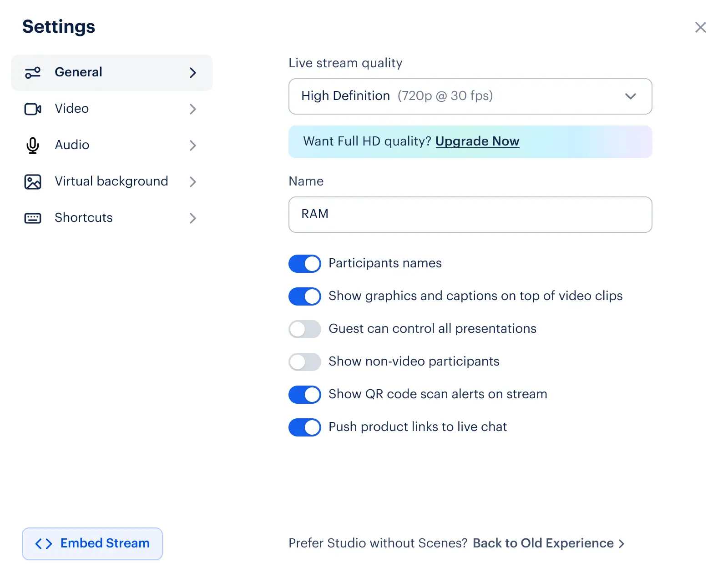Click the Virtual background image icon

[x=33, y=182]
